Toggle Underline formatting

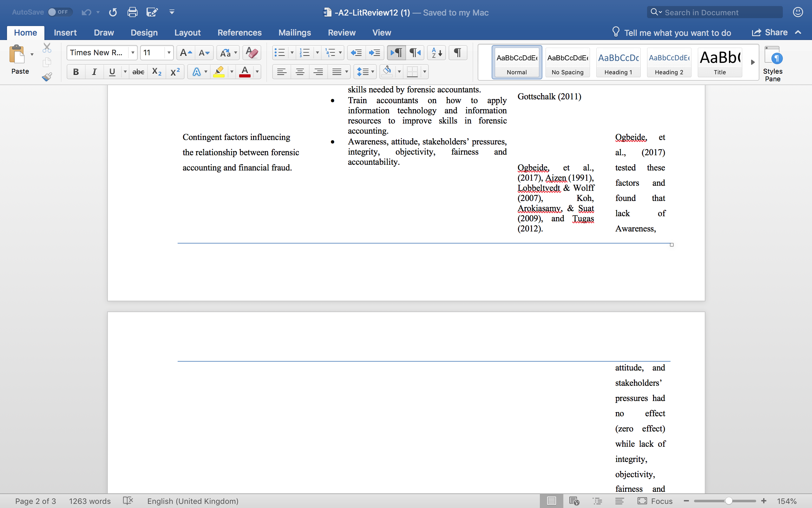[112, 71]
